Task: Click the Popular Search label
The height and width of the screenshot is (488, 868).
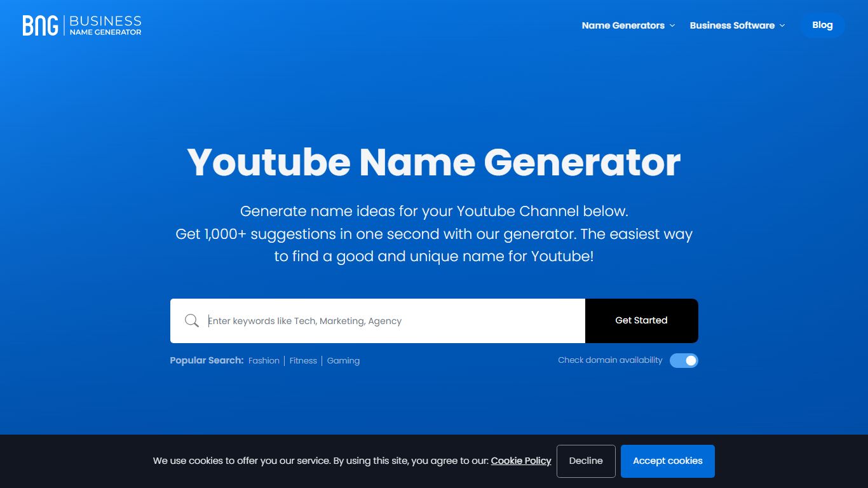Action: [207, 360]
